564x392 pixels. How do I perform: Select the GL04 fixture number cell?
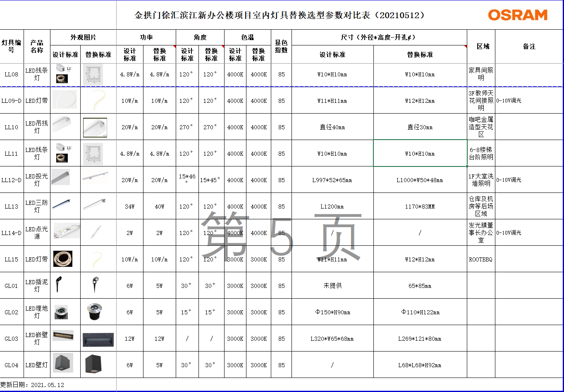click(x=12, y=365)
